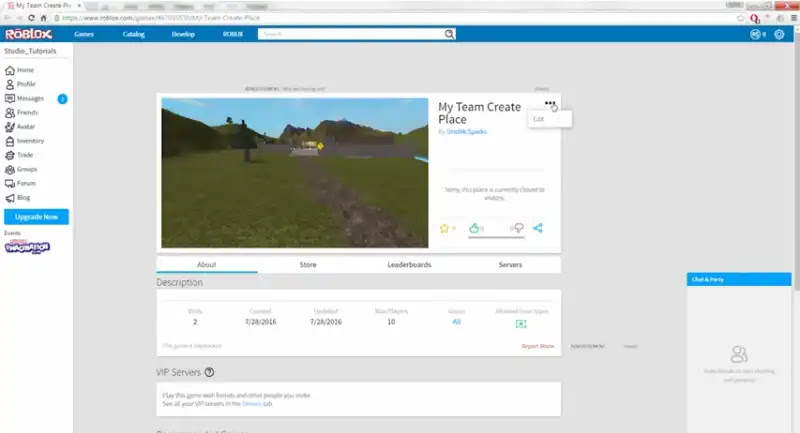800x433 pixels.
Task: Switch to the Store tab
Action: (x=308, y=265)
